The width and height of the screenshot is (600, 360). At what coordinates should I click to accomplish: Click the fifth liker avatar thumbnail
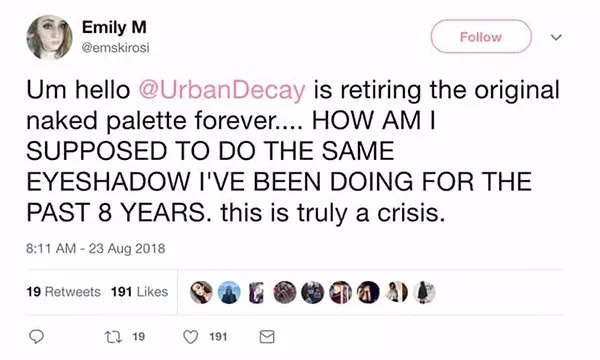[x=312, y=292]
